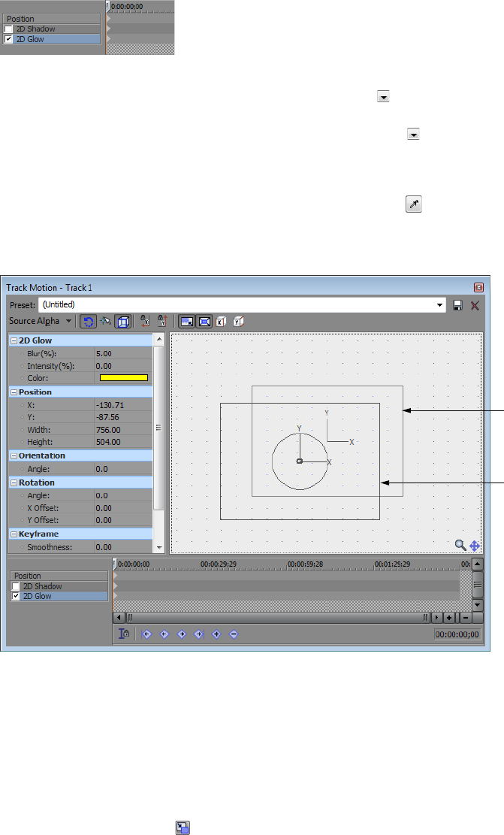The image size is (504, 835).
Task: Uncheck the 2D Glow checkbox in dialog
Action: point(16,597)
